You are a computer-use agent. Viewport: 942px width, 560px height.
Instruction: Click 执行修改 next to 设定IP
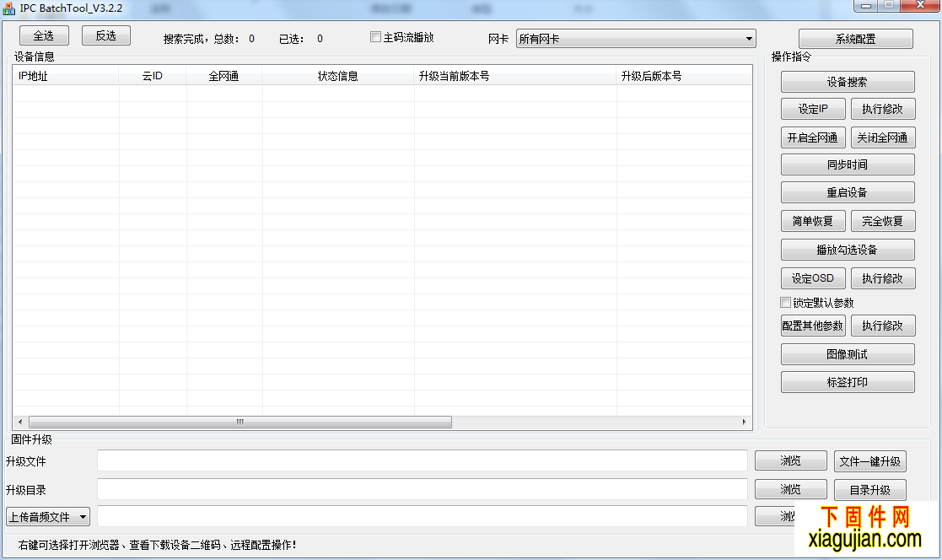point(882,109)
